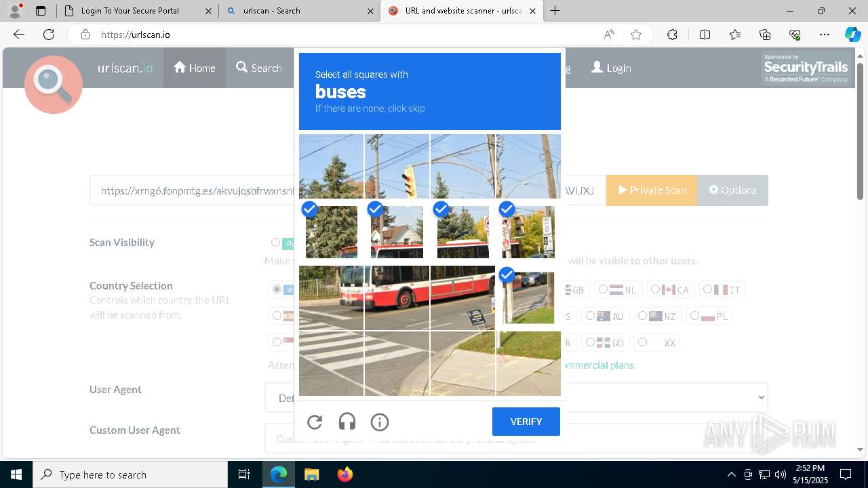Launch Firefox from taskbar

(345, 474)
